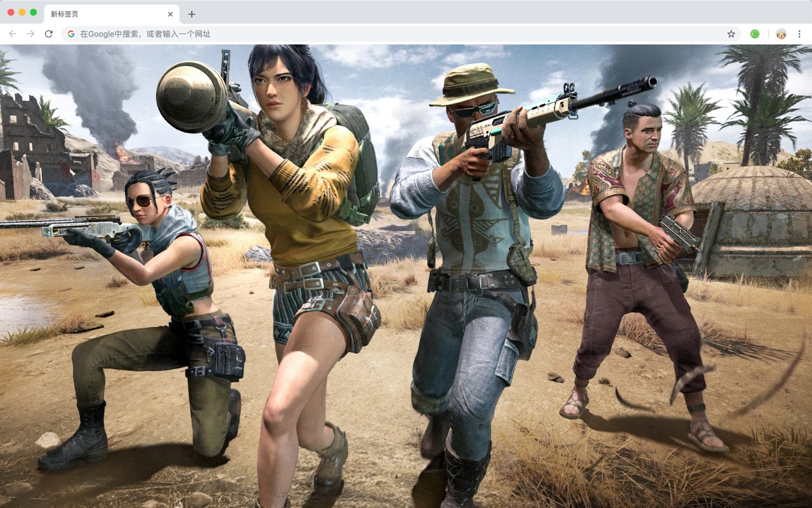The image size is (812, 508).
Task: Maximize the window with the green button
Action: [34, 12]
